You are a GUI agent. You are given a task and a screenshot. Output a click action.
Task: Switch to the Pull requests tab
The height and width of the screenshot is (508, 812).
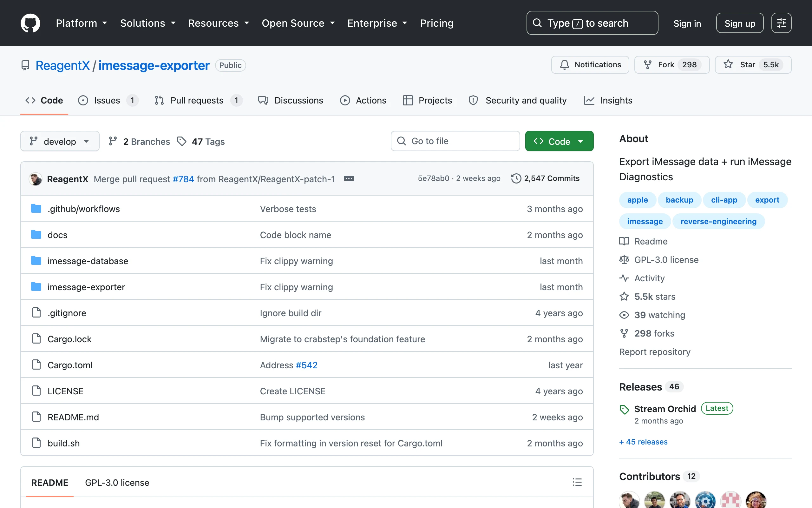pos(198,100)
